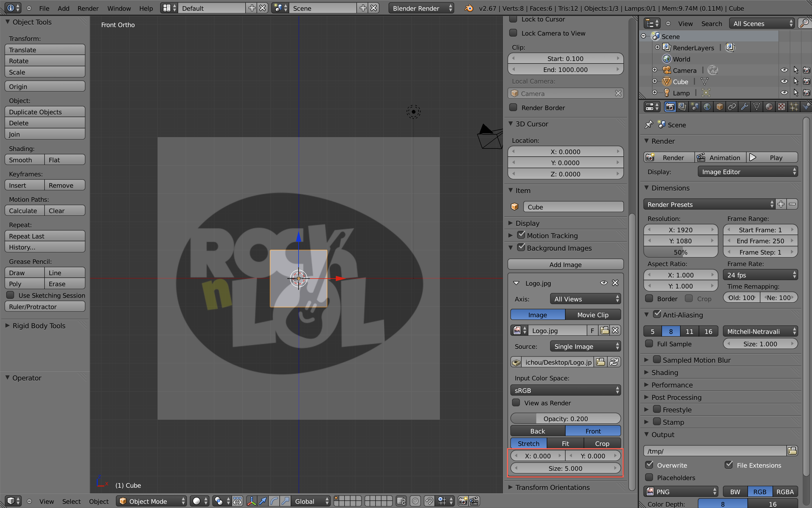Open the Source Single Image dropdown
This screenshot has height=508, width=812.
point(586,346)
